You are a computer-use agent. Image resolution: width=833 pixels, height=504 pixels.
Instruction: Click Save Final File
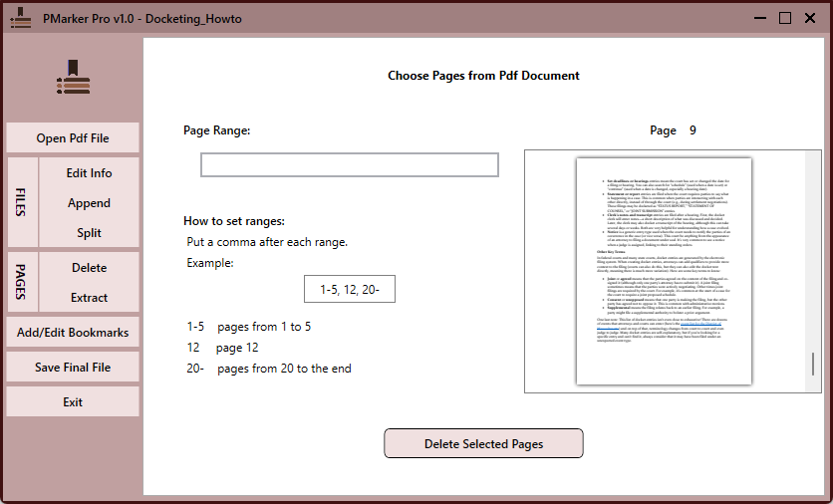(73, 368)
